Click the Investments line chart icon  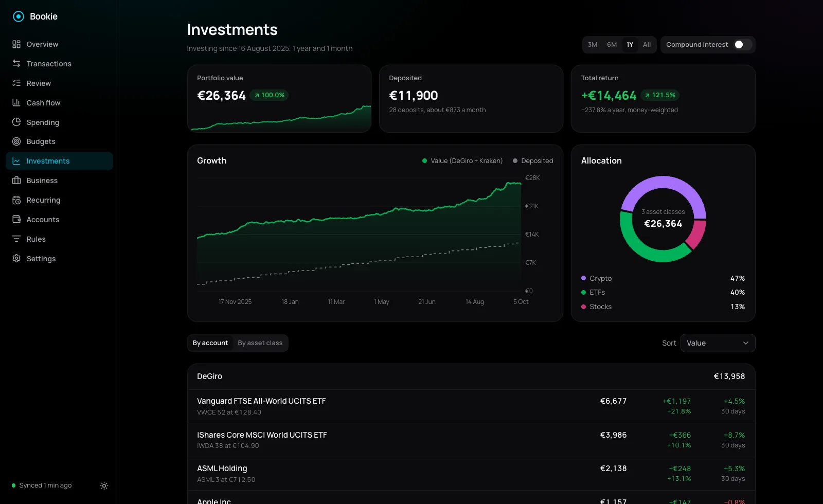[x=16, y=161]
